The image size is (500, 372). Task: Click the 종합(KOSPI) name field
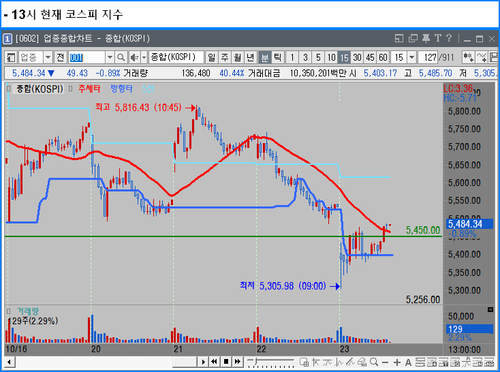176,57
